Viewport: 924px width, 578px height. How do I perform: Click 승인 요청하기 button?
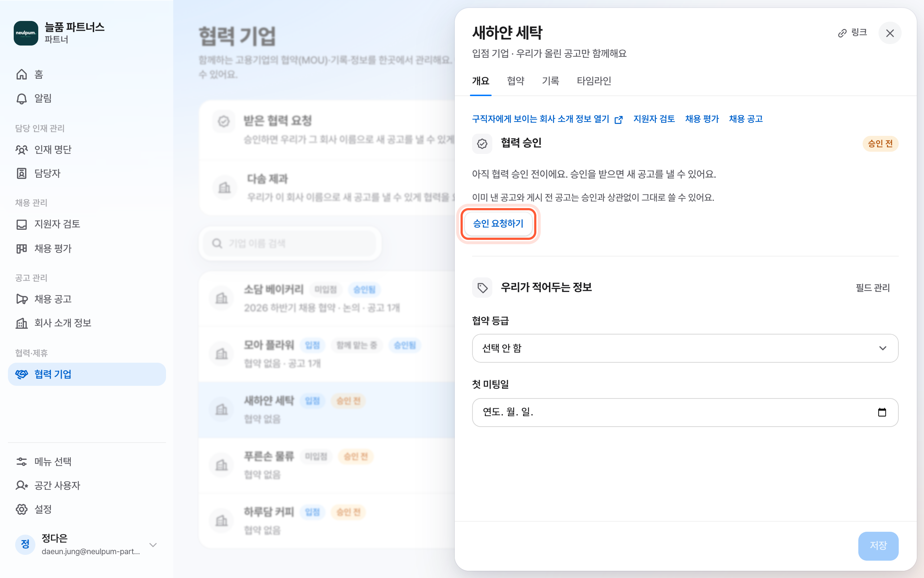tap(498, 224)
